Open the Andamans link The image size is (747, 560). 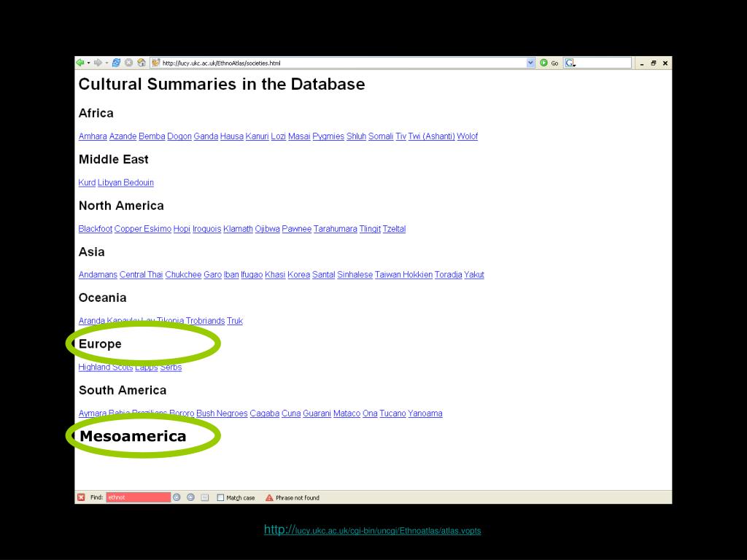(98, 275)
